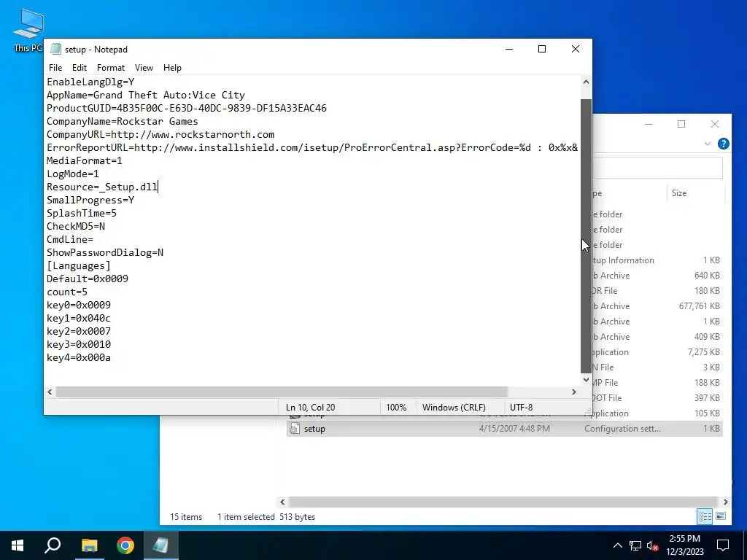
Task: Open Explorer help question mark icon
Action: click(723, 144)
